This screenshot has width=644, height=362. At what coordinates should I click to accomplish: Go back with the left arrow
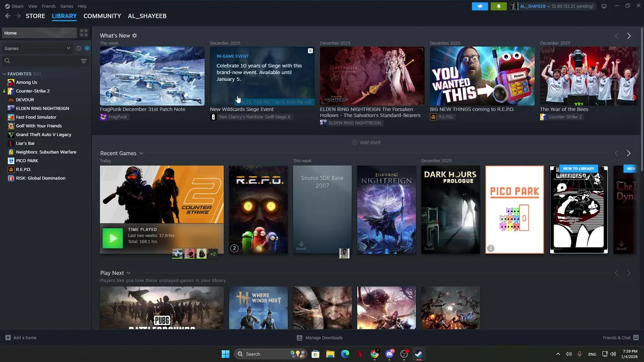[8, 16]
